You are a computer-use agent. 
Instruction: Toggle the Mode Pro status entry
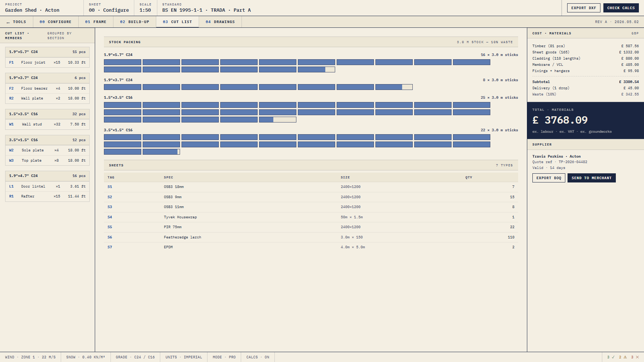[x=224, y=357]
